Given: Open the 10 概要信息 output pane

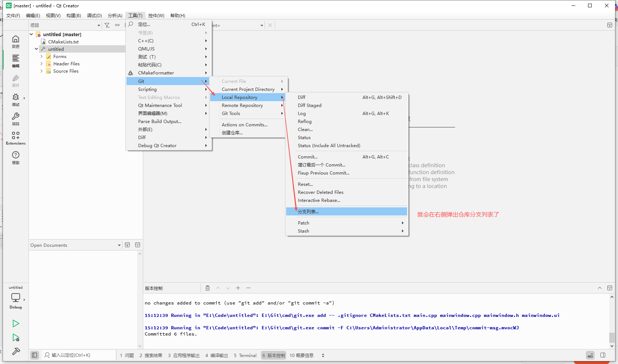Looking at the screenshot, I should 302,355.
